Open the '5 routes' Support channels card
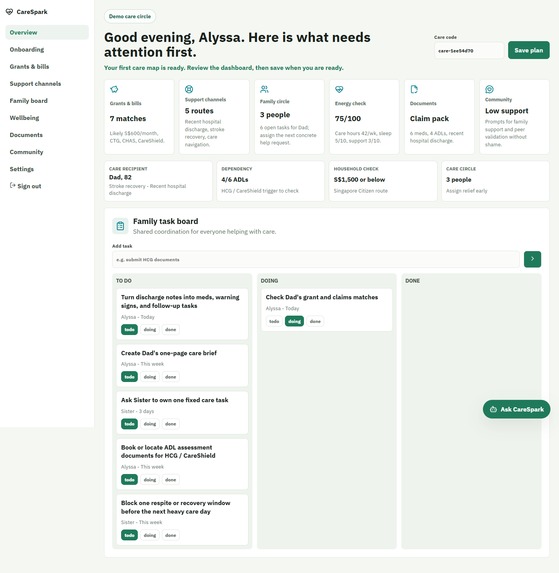The image size is (559, 573). pos(214,117)
